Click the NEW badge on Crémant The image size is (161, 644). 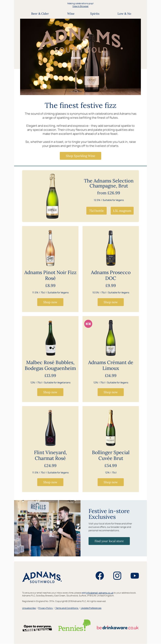tap(88, 324)
